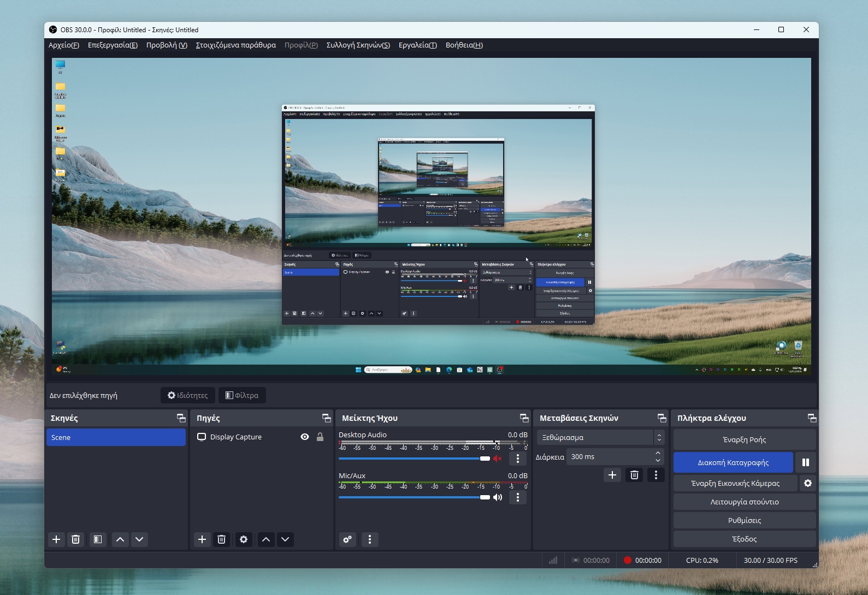The width and height of the screenshot is (868, 595).
Task: Open source properties gear in Πηγές panel
Action: pos(244,539)
